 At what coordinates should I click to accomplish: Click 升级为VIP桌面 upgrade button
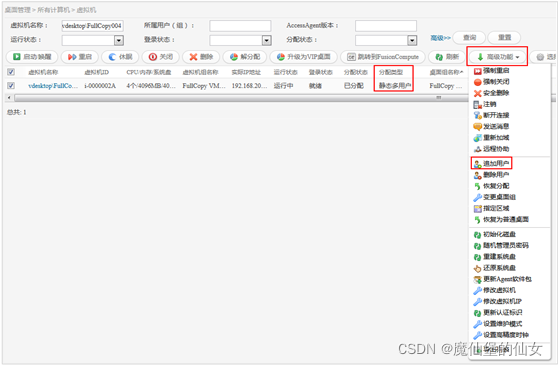coord(304,57)
